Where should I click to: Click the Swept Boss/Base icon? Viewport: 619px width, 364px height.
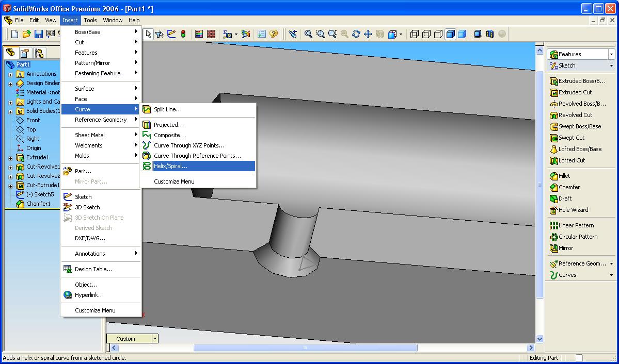pyautogui.click(x=554, y=127)
